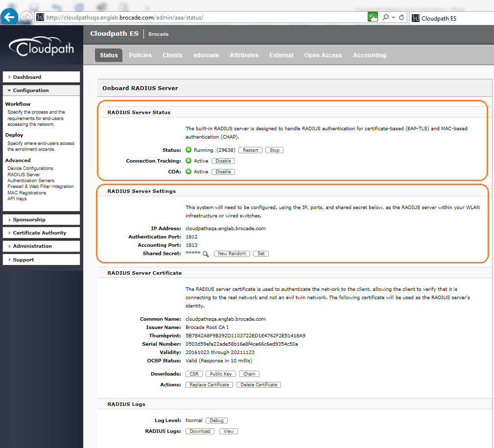Click the green compatibility icon in address bar
This screenshot has width=494, height=448.
373,17
